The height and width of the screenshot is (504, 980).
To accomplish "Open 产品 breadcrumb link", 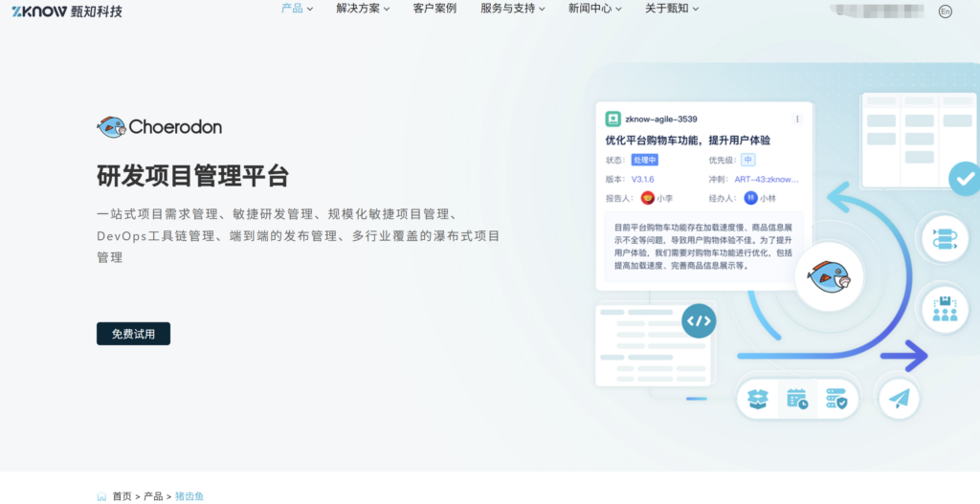I will click(153, 496).
